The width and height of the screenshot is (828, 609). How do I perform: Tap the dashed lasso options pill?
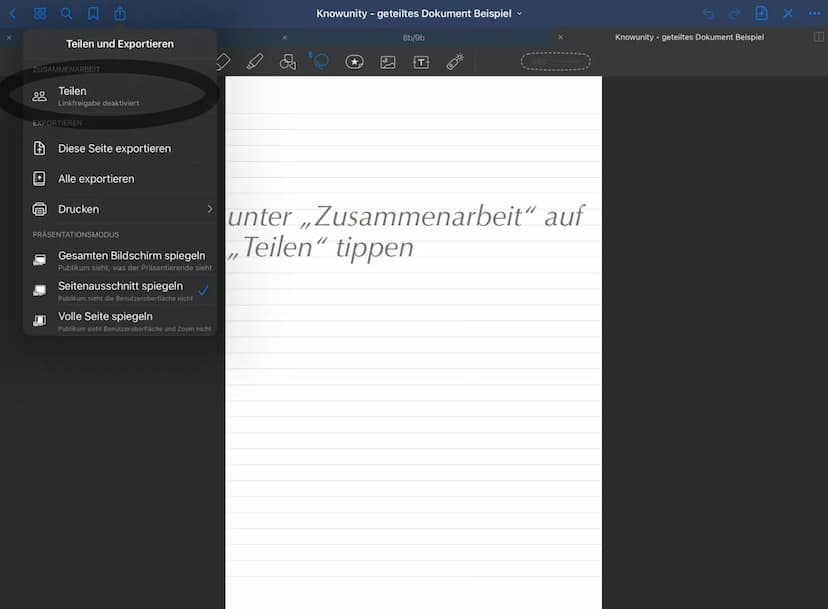coord(556,62)
